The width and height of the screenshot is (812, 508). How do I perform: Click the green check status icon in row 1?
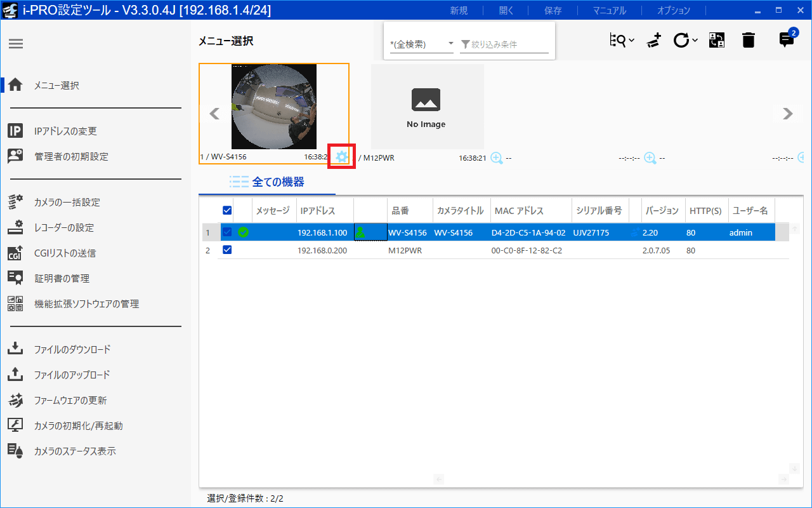click(243, 232)
